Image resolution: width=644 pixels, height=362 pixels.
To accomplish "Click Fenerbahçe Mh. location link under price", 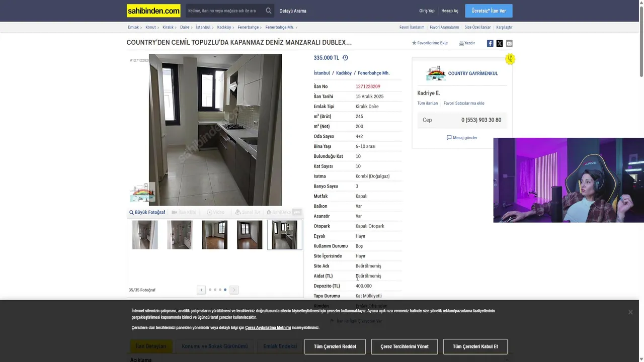I will coord(373,73).
